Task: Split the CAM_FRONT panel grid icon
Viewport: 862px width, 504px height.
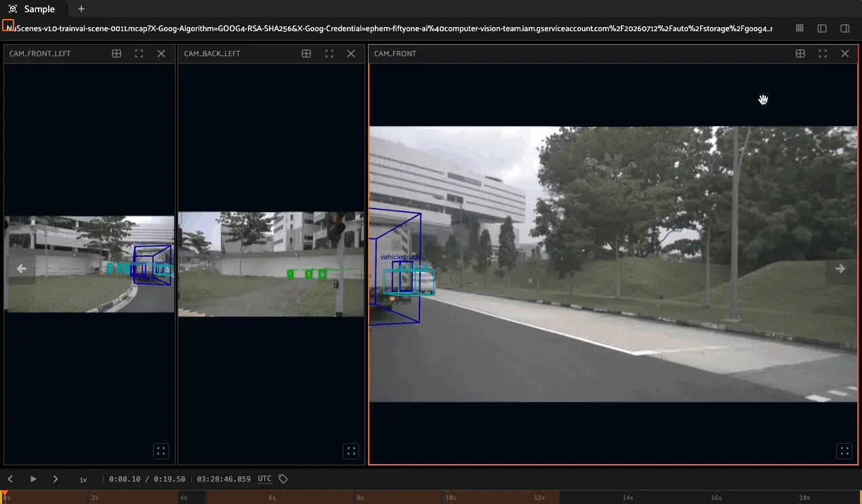Action: pyautogui.click(x=800, y=54)
